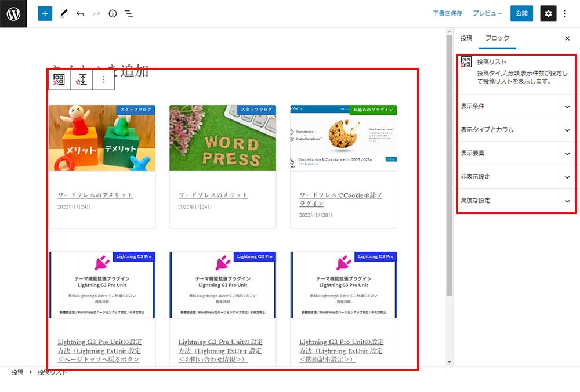Viewport: 580px width, 392px height.
Task: Expand the 表示タイプとカラム panel
Action: [x=516, y=130]
